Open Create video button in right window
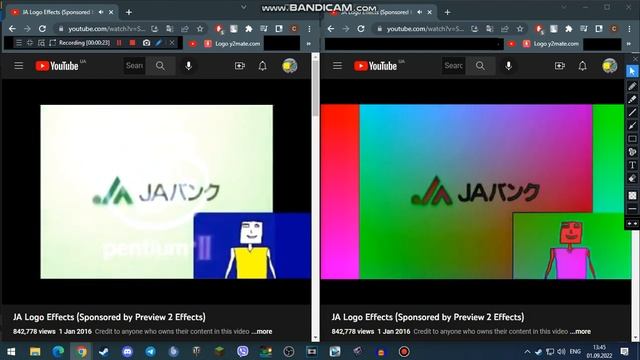This screenshot has width=640, height=360. point(560,66)
